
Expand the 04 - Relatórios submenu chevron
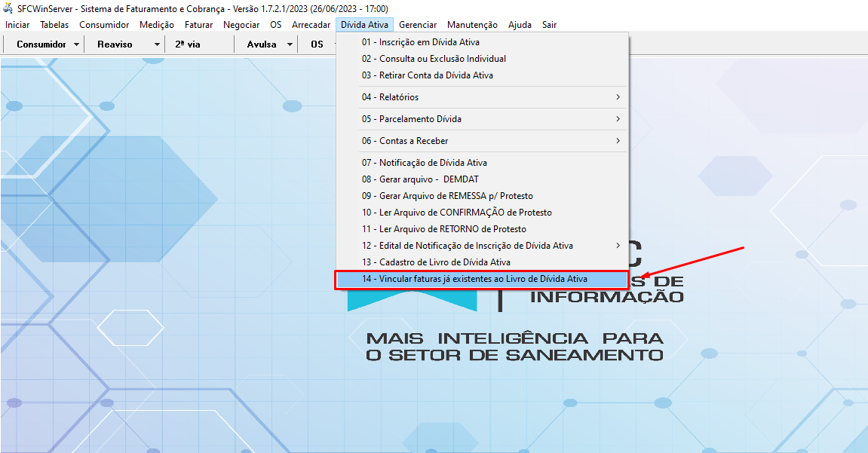pyautogui.click(x=618, y=97)
